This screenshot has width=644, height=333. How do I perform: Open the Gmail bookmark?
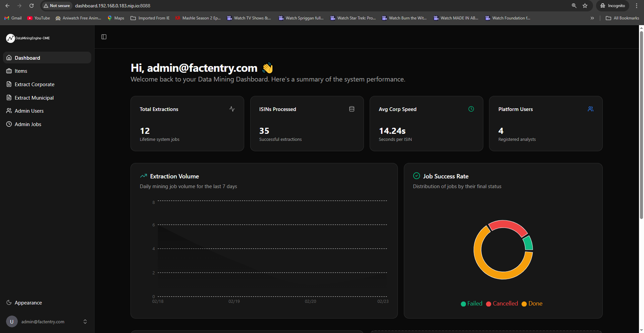coord(13,18)
